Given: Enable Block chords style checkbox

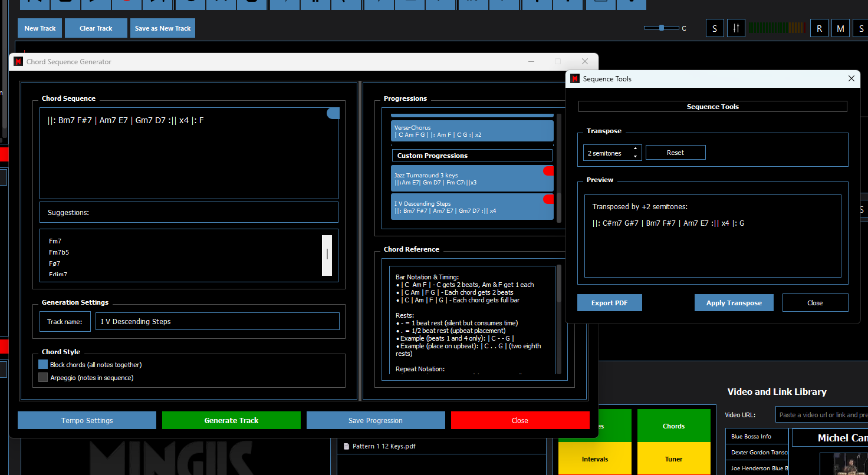Looking at the screenshot, I should tap(43, 365).
